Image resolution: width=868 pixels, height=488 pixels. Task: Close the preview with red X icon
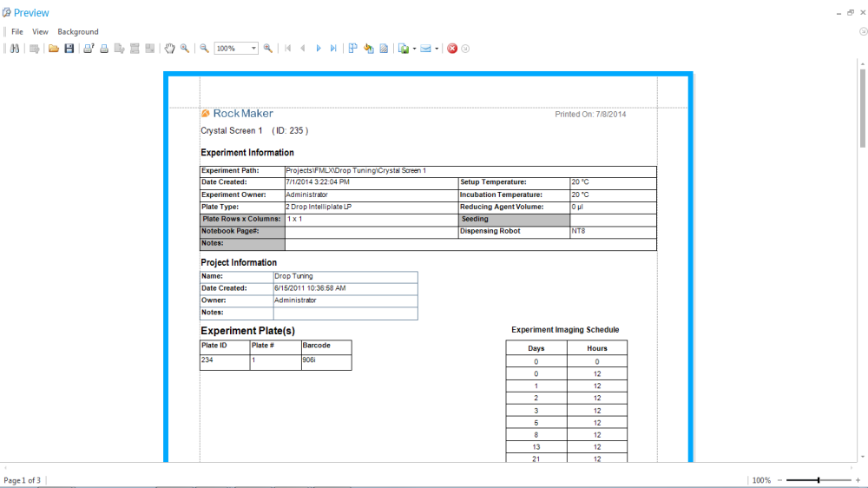[x=452, y=49]
